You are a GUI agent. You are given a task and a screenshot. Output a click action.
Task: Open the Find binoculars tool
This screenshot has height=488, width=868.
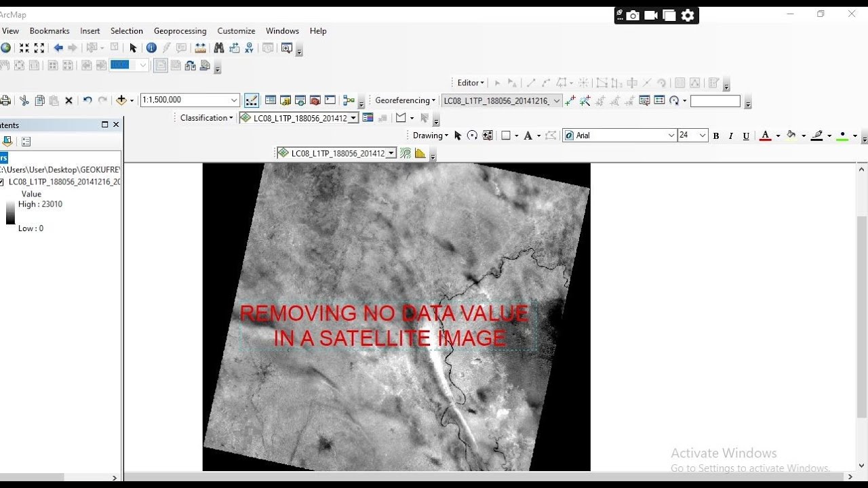[219, 48]
